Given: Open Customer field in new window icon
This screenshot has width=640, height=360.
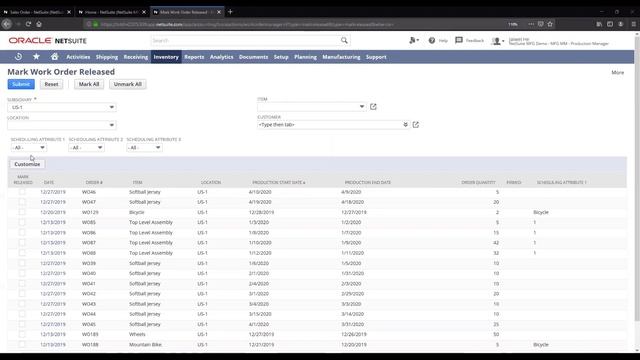Looking at the screenshot, I should click(416, 124).
